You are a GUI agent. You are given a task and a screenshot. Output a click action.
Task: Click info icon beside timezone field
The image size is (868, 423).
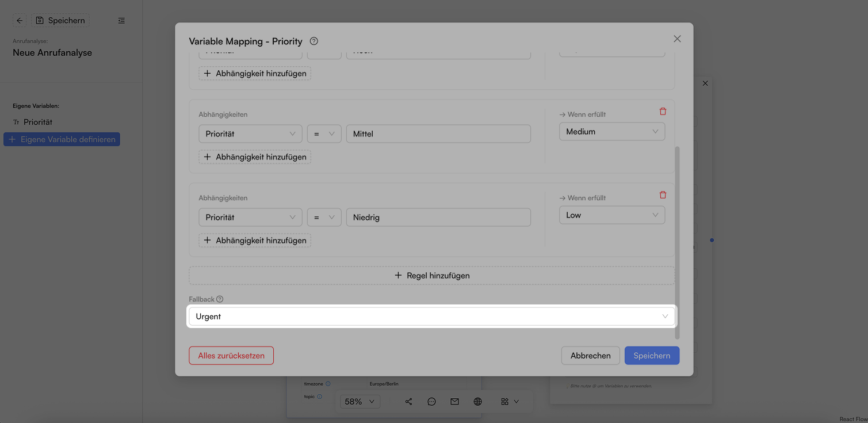pos(328,384)
